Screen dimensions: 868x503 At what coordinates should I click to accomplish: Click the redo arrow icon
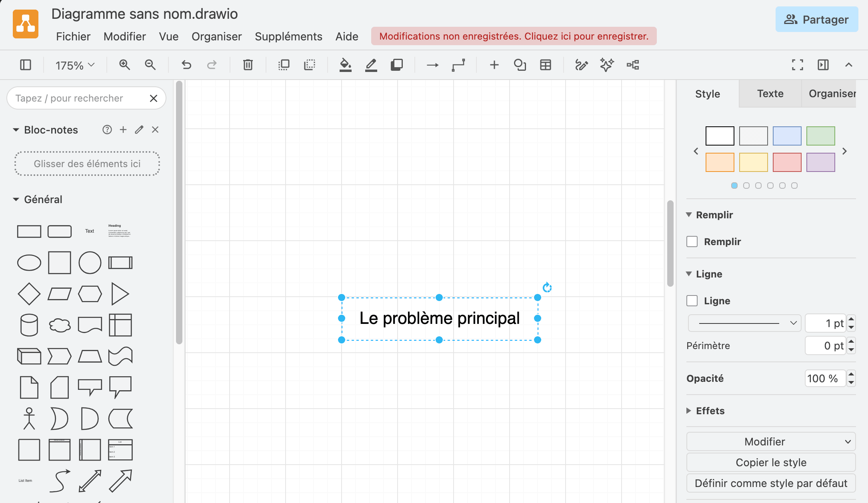[212, 65]
